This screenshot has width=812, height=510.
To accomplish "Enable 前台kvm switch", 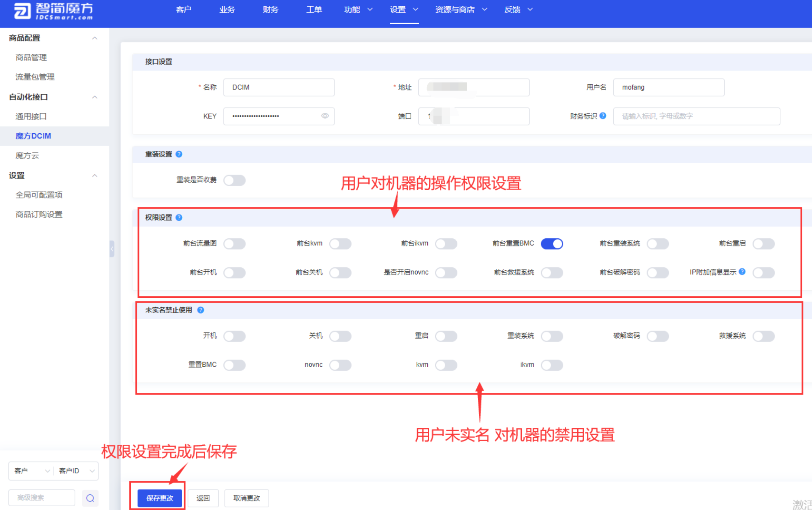I will [340, 244].
